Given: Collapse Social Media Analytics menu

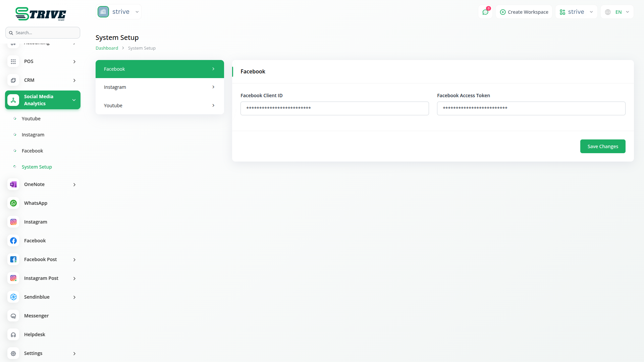Looking at the screenshot, I should pos(74,100).
